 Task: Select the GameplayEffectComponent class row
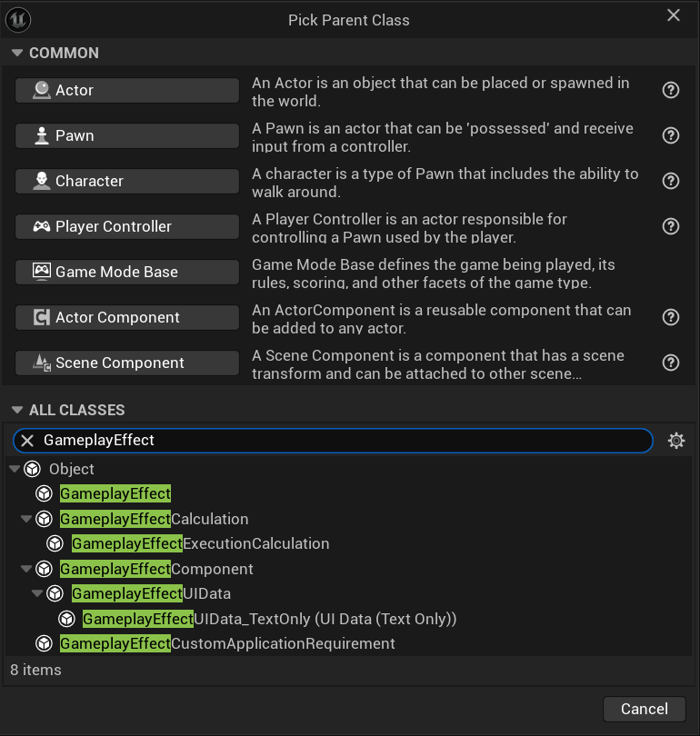coord(348,569)
